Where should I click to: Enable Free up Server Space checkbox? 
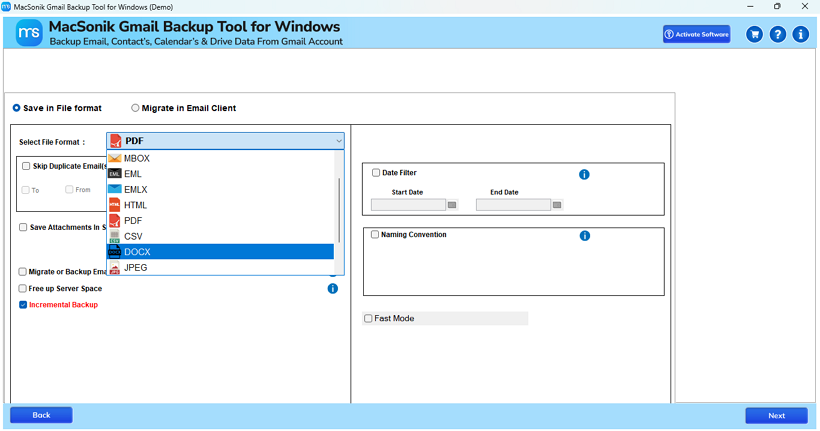pos(22,288)
